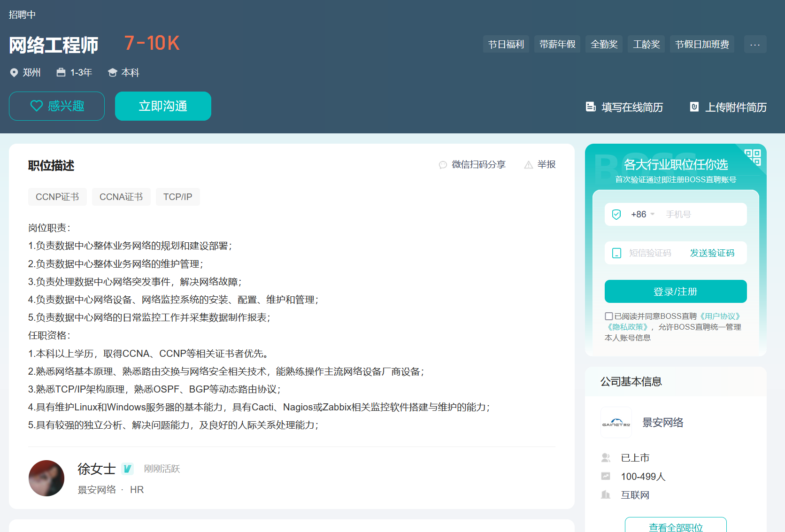This screenshot has height=532, width=785.
Task: Click the attachment resume upload icon
Action: (x=694, y=107)
